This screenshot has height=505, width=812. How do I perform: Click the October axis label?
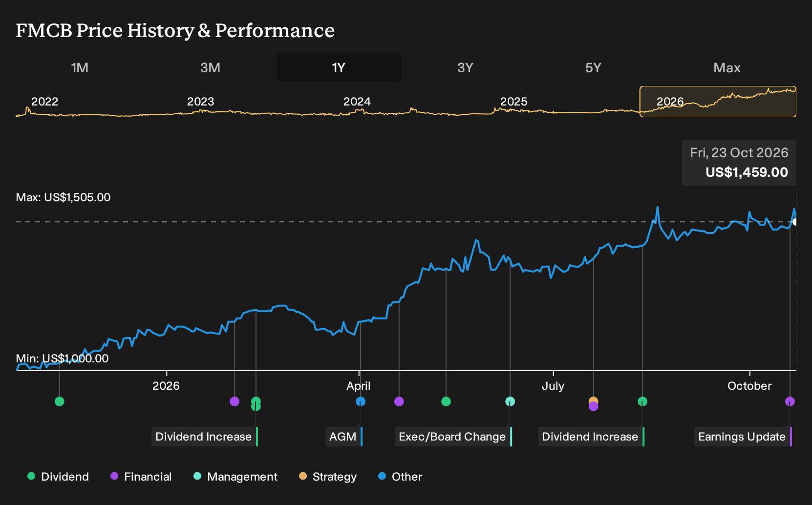pyautogui.click(x=749, y=386)
